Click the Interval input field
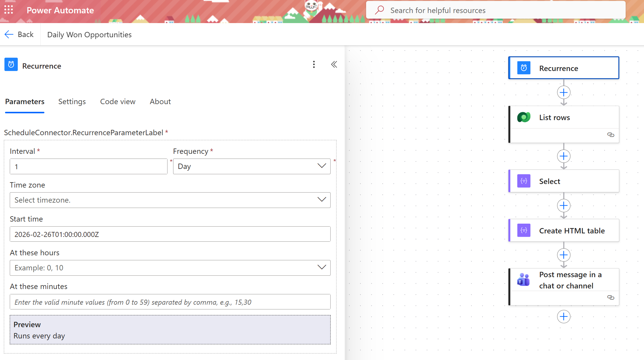644x360 pixels. pos(88,167)
